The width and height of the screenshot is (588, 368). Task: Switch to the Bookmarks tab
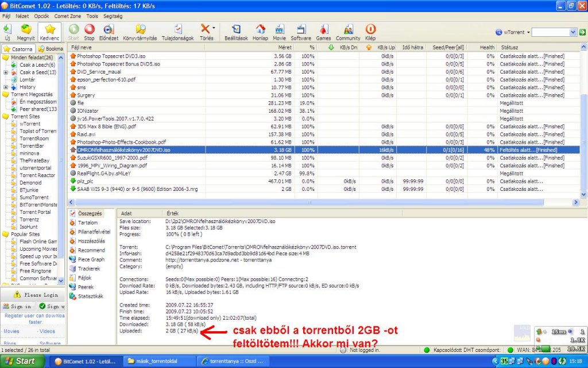(51, 49)
